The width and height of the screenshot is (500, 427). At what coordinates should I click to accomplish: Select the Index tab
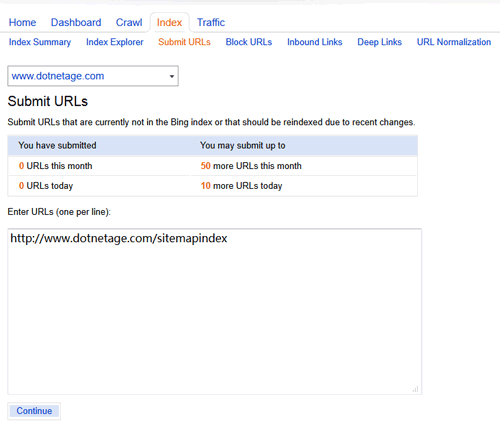pyautogui.click(x=169, y=22)
